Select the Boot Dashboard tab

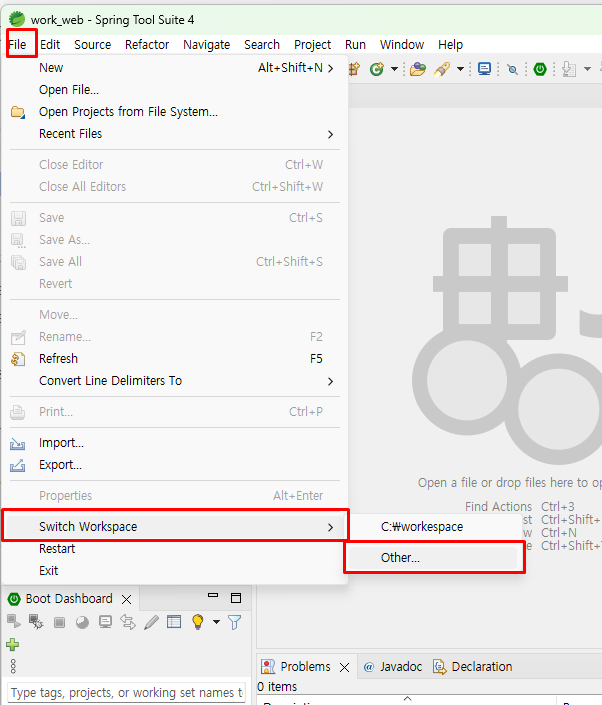pyautogui.click(x=69, y=598)
